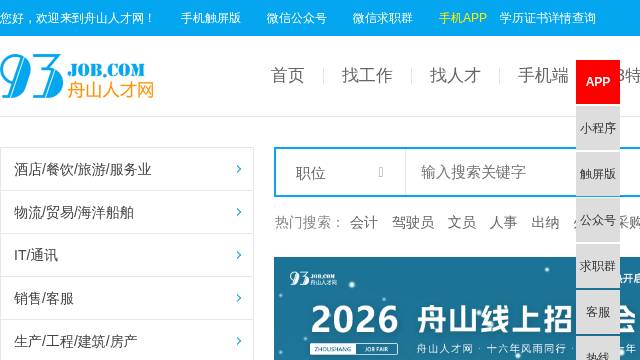Open the 手机端 navigation tab
The image size is (640, 360).
click(x=543, y=76)
